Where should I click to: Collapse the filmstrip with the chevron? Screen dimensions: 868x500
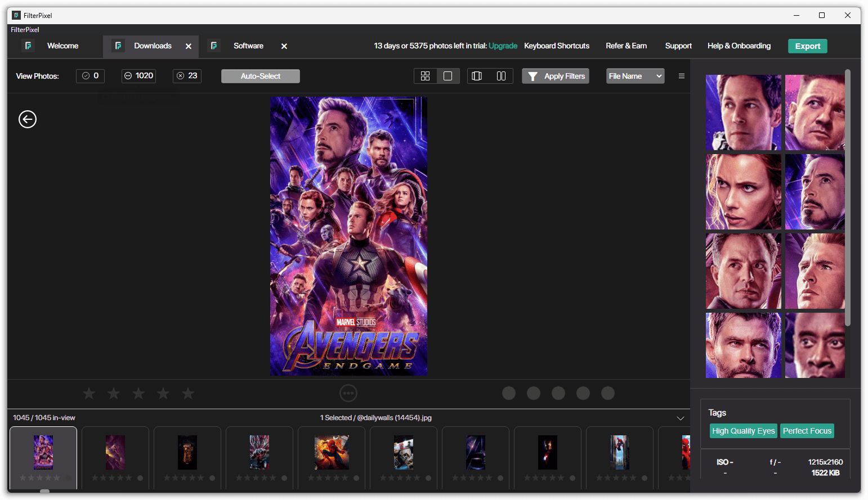[681, 418]
